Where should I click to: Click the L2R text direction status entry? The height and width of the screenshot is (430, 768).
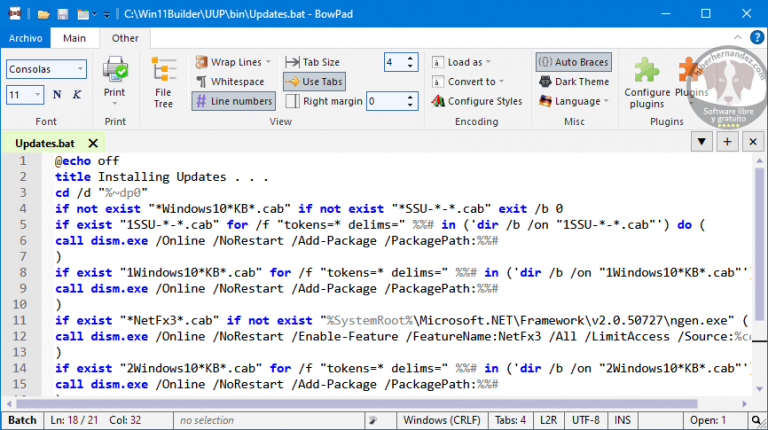548,420
